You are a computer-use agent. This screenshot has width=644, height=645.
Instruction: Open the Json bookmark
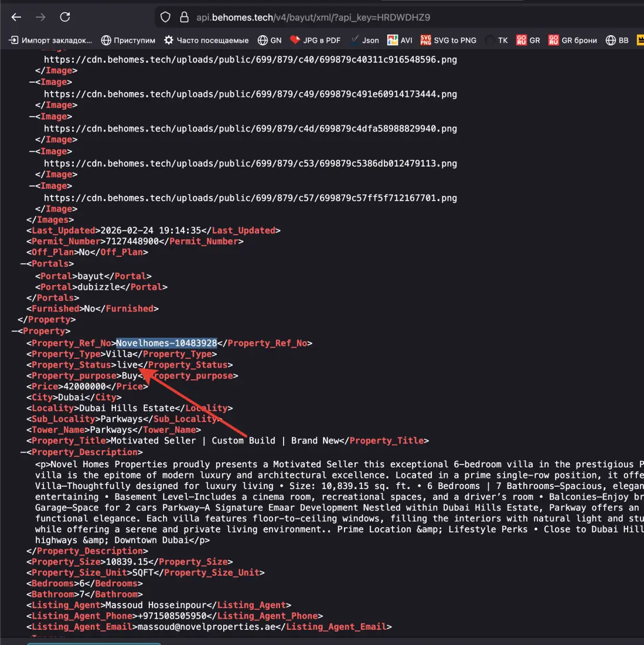pyautogui.click(x=365, y=40)
